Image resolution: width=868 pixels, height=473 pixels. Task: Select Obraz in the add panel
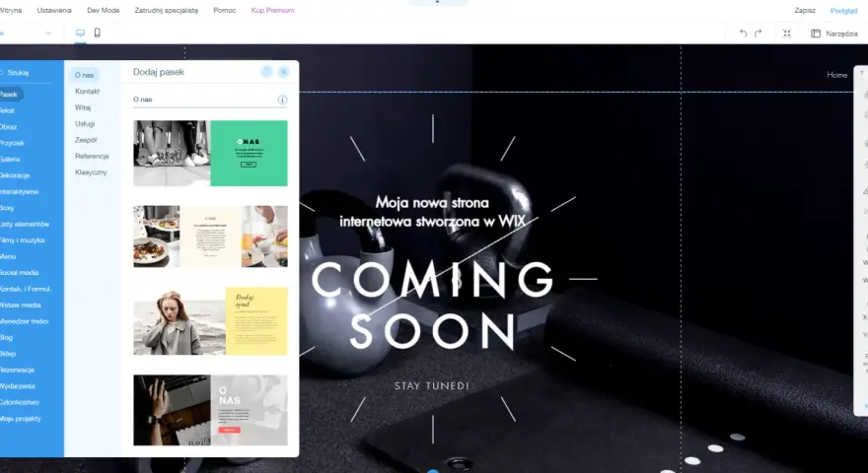click(x=8, y=127)
